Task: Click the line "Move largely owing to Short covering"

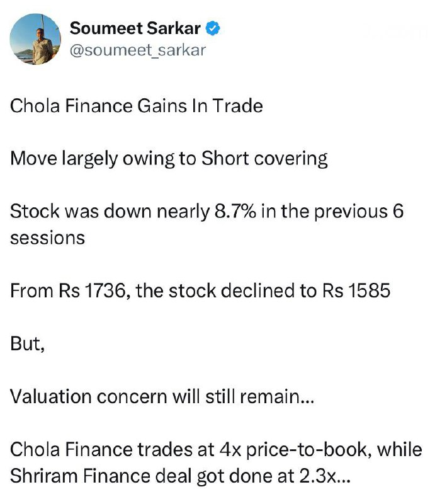Action: pos(169,157)
